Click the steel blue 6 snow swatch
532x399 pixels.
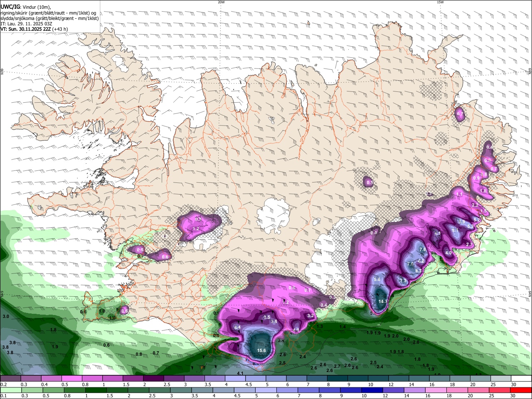[x=296, y=379]
